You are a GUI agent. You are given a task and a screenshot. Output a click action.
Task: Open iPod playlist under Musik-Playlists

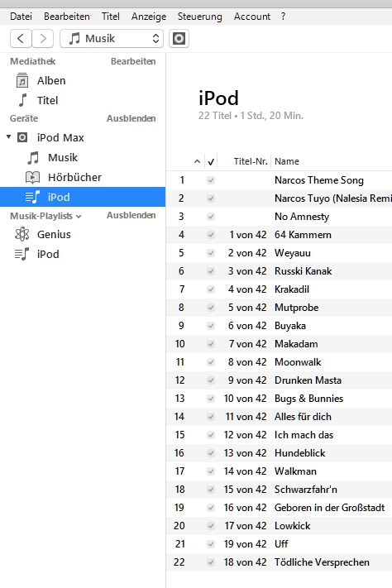point(48,254)
